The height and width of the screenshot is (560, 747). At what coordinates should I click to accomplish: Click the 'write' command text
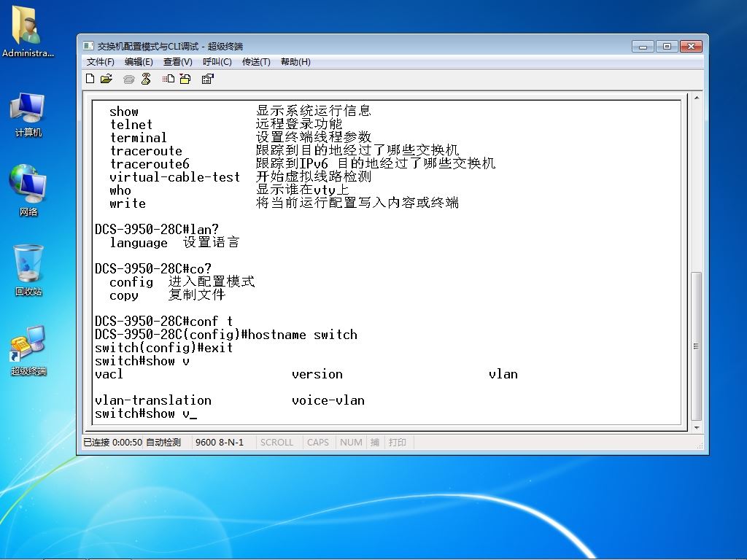128,203
